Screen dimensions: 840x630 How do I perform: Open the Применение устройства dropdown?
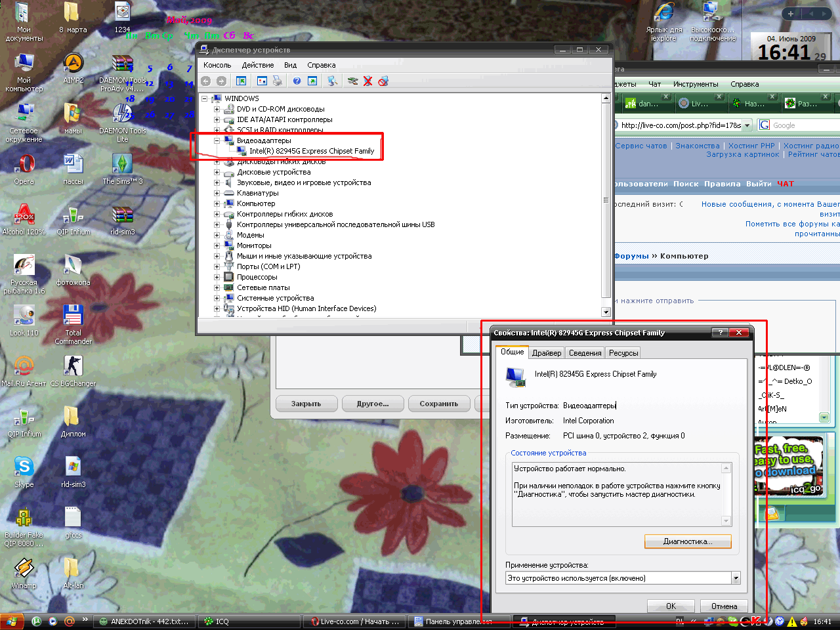tap(736, 578)
